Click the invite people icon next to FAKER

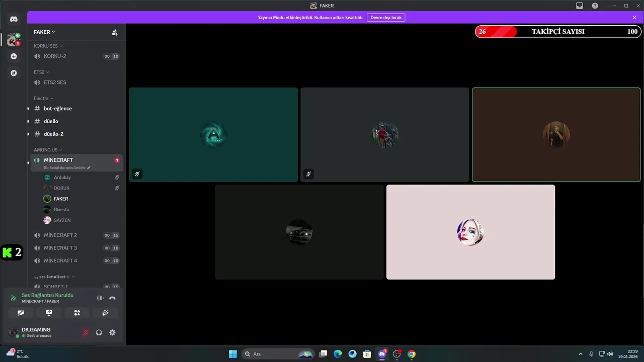pyautogui.click(x=115, y=32)
